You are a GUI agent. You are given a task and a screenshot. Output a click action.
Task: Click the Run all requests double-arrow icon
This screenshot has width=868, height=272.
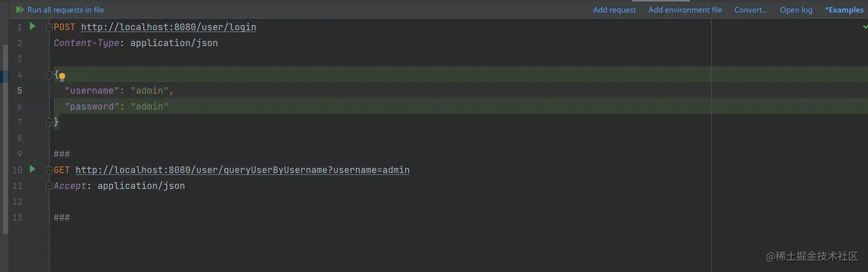[x=20, y=10]
